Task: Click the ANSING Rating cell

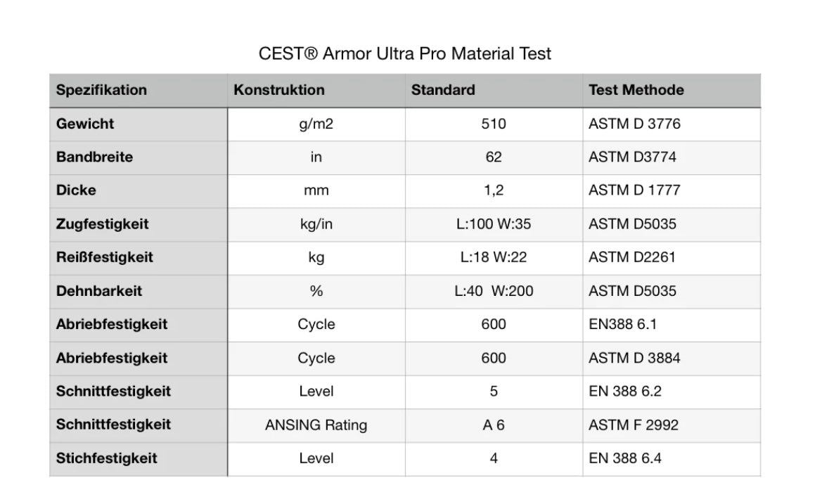Action: (x=316, y=425)
